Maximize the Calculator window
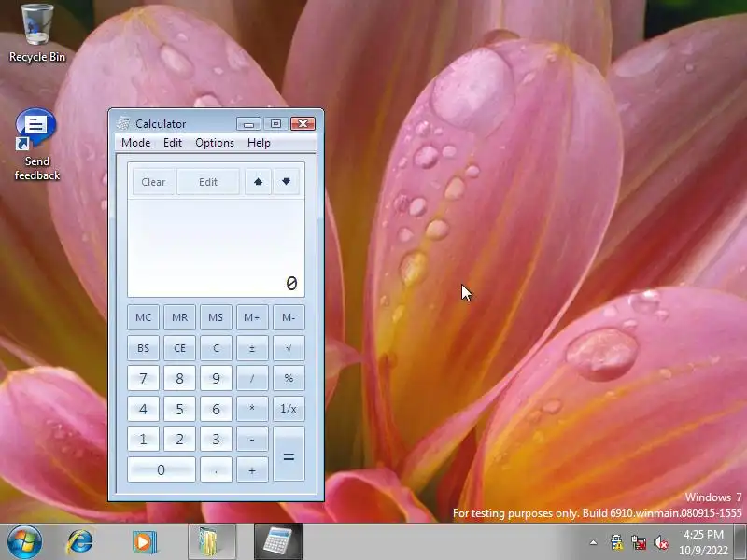 click(275, 124)
